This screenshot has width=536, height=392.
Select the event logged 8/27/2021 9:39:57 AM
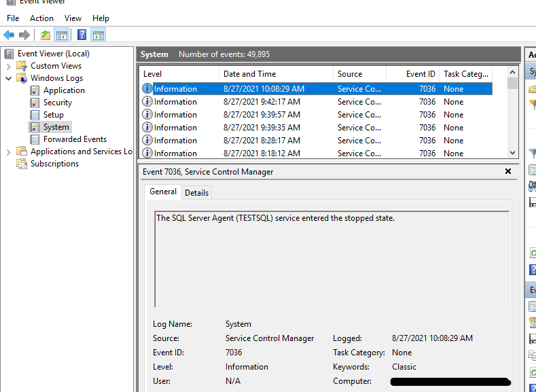315,115
